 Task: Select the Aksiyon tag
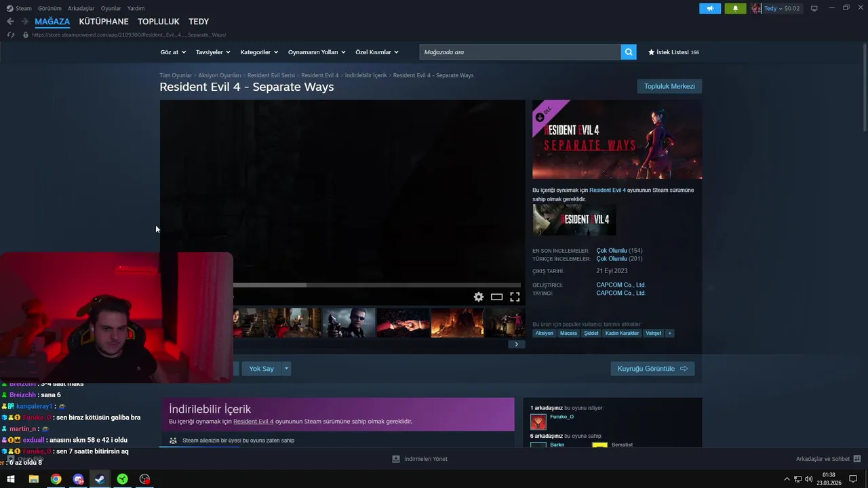[x=544, y=333]
